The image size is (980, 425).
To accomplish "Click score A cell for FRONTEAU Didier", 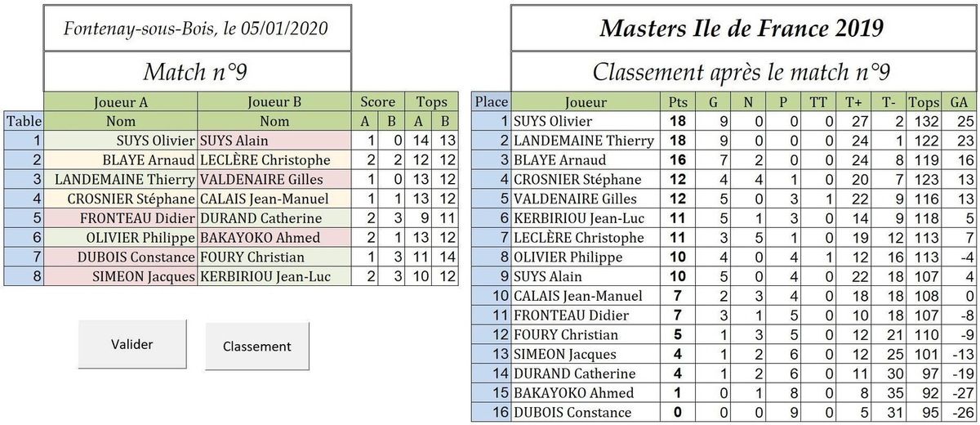I will coord(369,218).
